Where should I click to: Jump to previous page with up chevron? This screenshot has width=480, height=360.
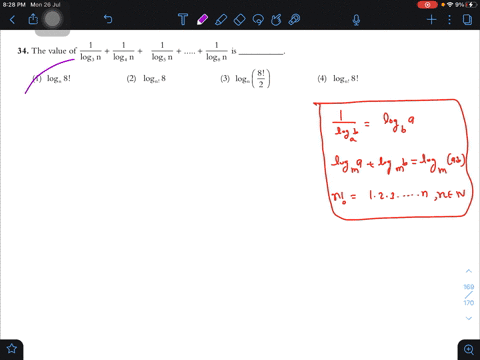pyautogui.click(x=469, y=271)
